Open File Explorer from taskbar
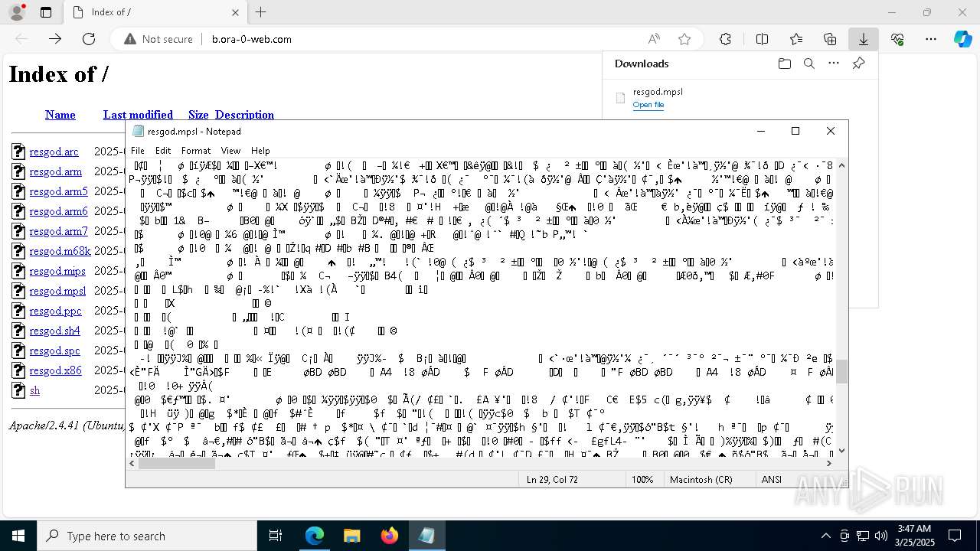980x551 pixels. click(351, 536)
